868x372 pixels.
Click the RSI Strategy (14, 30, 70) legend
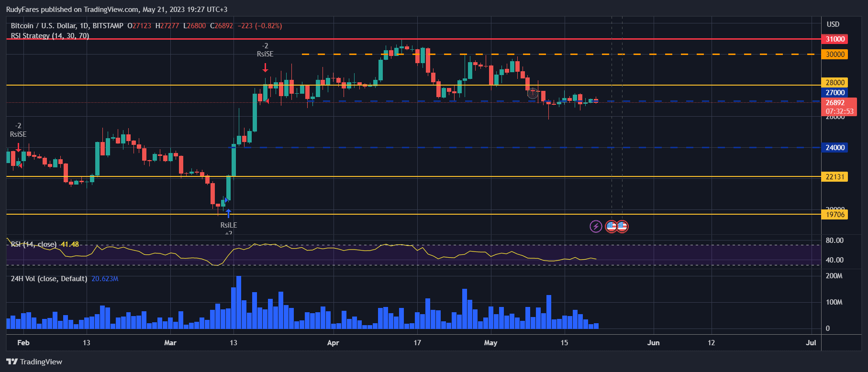click(x=50, y=36)
